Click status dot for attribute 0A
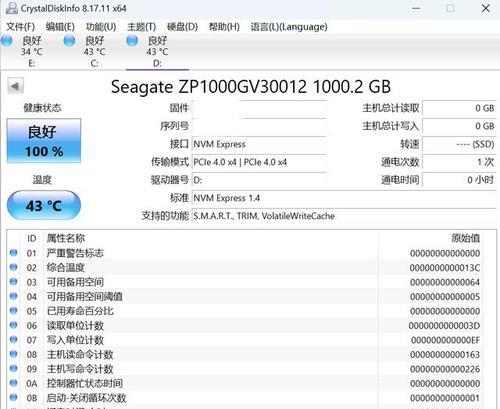The height and width of the screenshot is (409, 500). [x=14, y=383]
